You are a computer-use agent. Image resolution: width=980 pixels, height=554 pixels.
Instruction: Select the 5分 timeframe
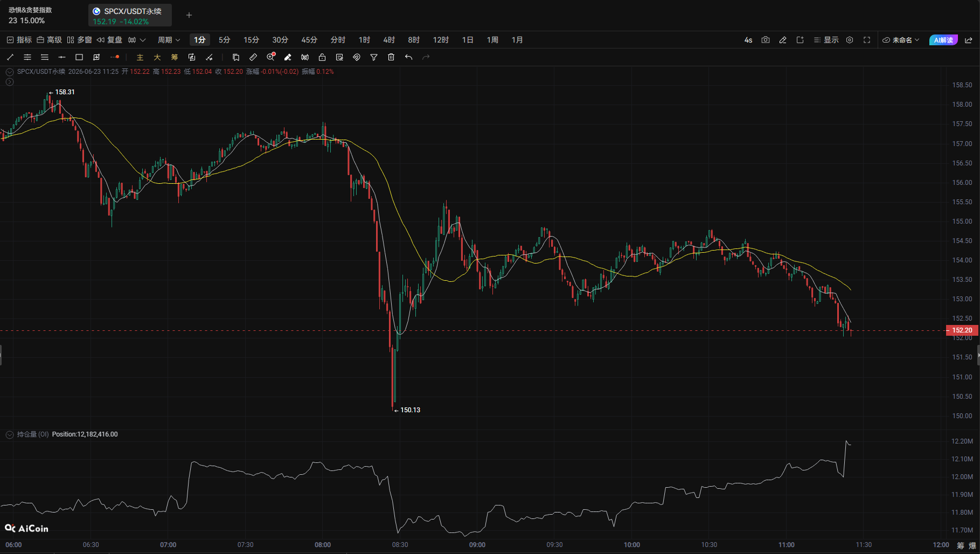tap(224, 40)
